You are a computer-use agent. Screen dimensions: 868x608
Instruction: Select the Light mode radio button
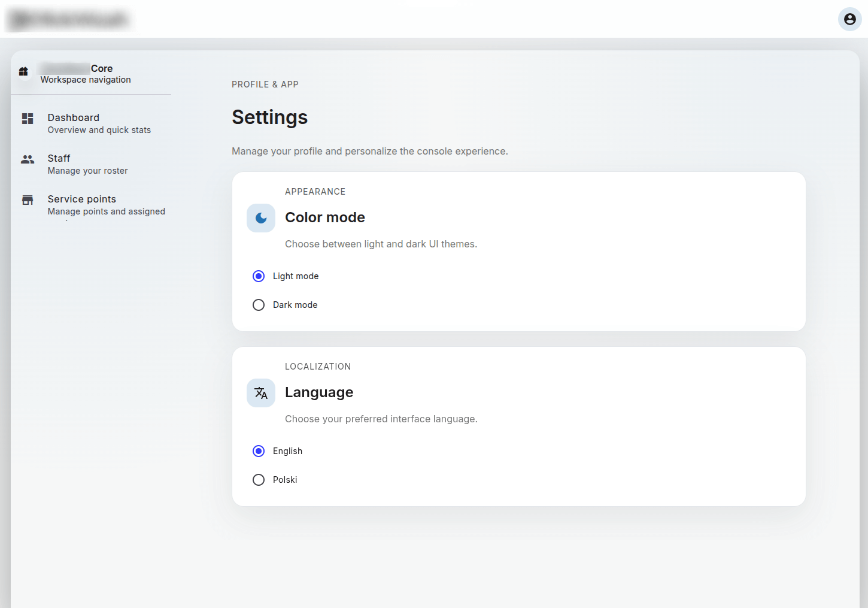pos(259,276)
